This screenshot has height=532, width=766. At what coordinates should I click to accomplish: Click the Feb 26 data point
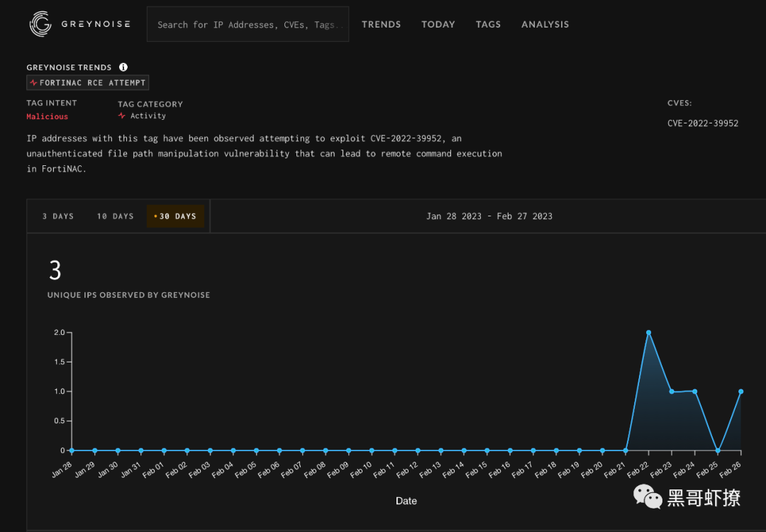[x=740, y=392]
